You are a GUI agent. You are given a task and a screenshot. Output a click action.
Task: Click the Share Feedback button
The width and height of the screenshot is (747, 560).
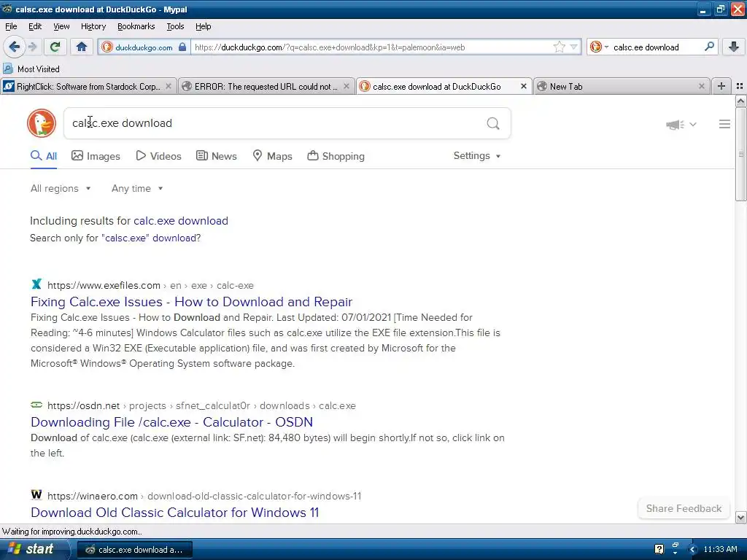pos(684,508)
